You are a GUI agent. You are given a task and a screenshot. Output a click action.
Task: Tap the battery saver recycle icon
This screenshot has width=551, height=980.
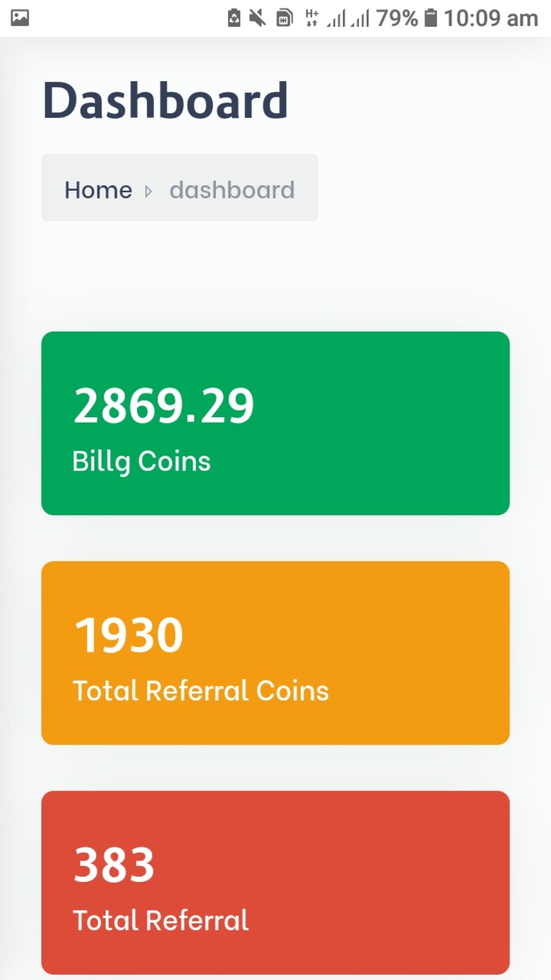[234, 18]
